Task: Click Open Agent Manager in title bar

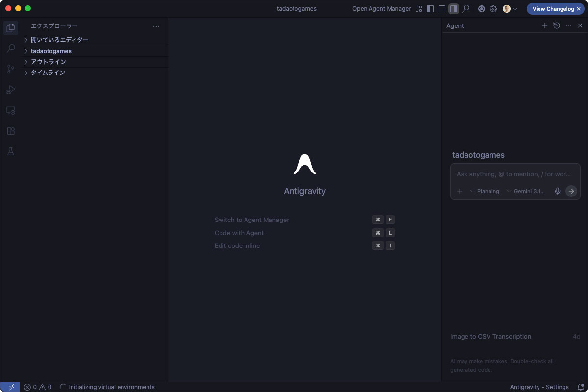Action: 381,9
